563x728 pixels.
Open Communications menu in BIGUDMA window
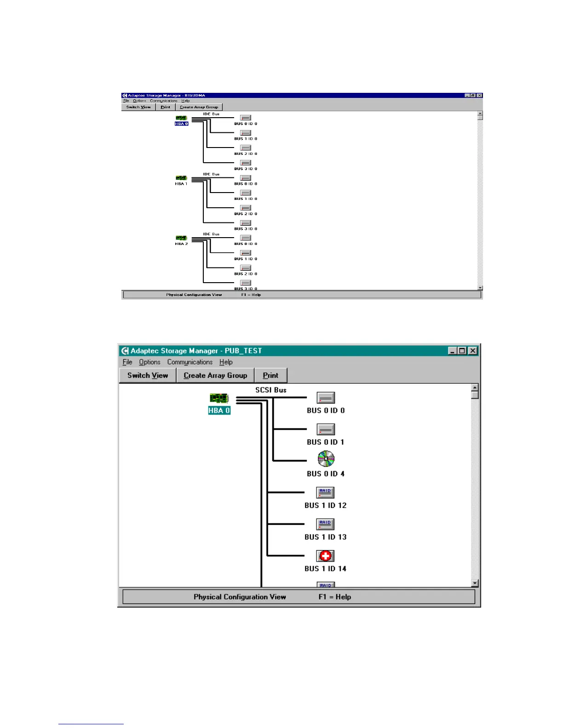(164, 101)
